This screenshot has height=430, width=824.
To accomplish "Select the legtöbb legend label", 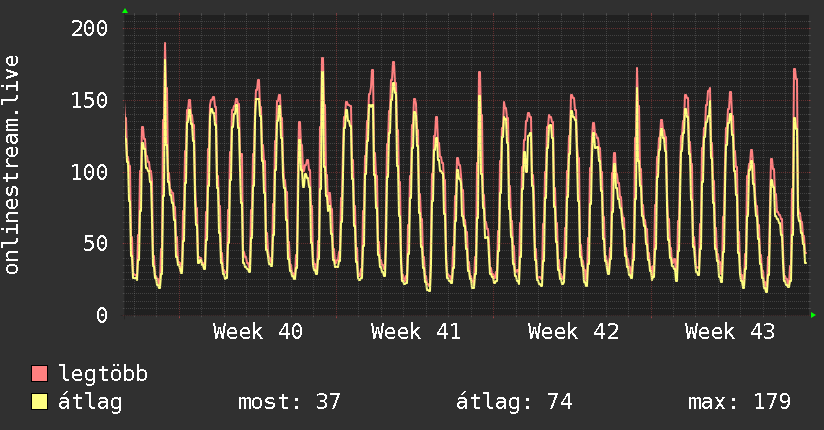I will pyautogui.click(x=103, y=374).
